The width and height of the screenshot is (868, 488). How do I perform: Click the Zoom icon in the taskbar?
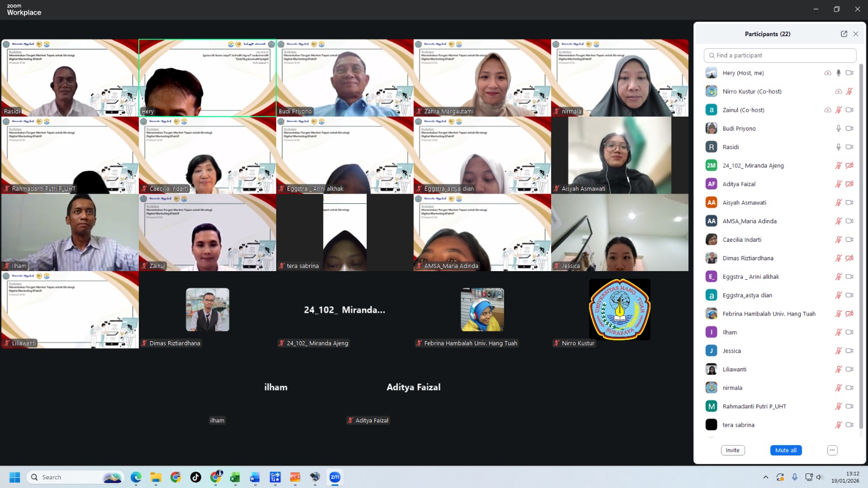pyautogui.click(x=335, y=477)
